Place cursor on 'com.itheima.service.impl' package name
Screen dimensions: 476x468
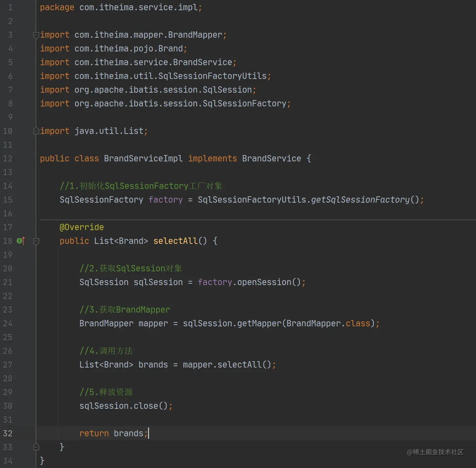[138, 7]
